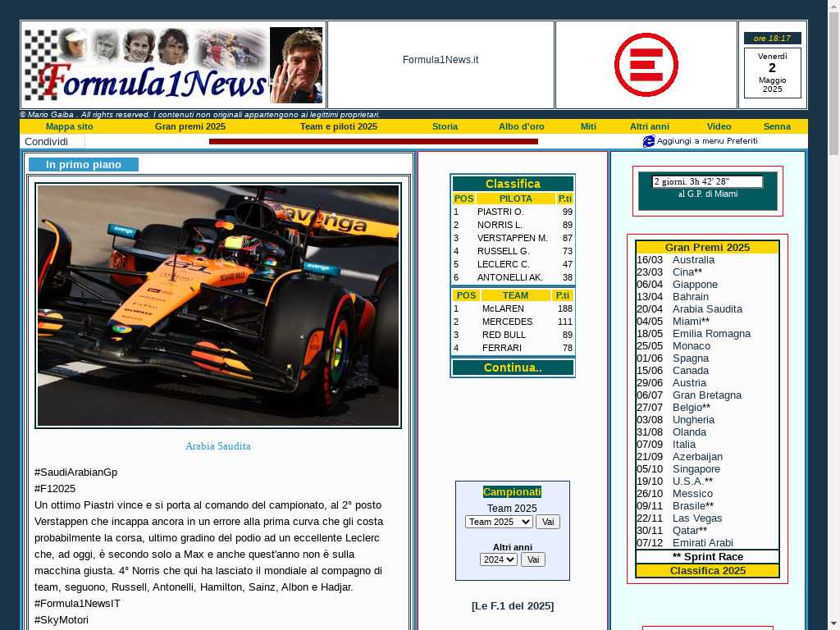Screen dimensions: 840x630
Task: Open the Storia menu item
Action: tap(445, 126)
